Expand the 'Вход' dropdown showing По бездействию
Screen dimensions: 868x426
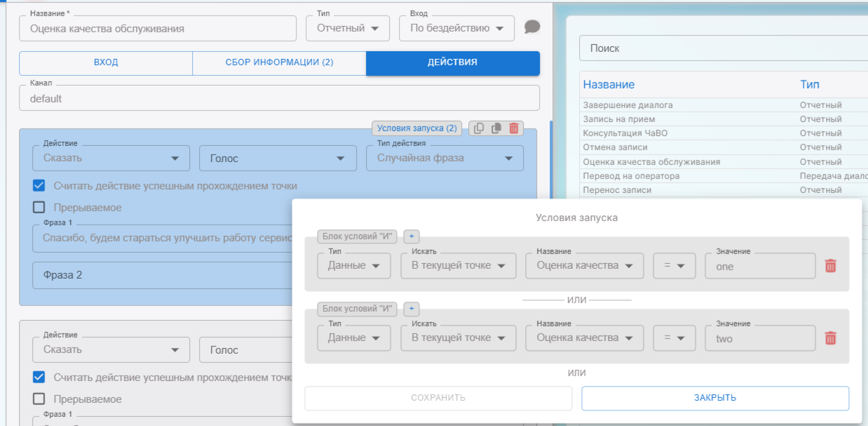pos(456,29)
